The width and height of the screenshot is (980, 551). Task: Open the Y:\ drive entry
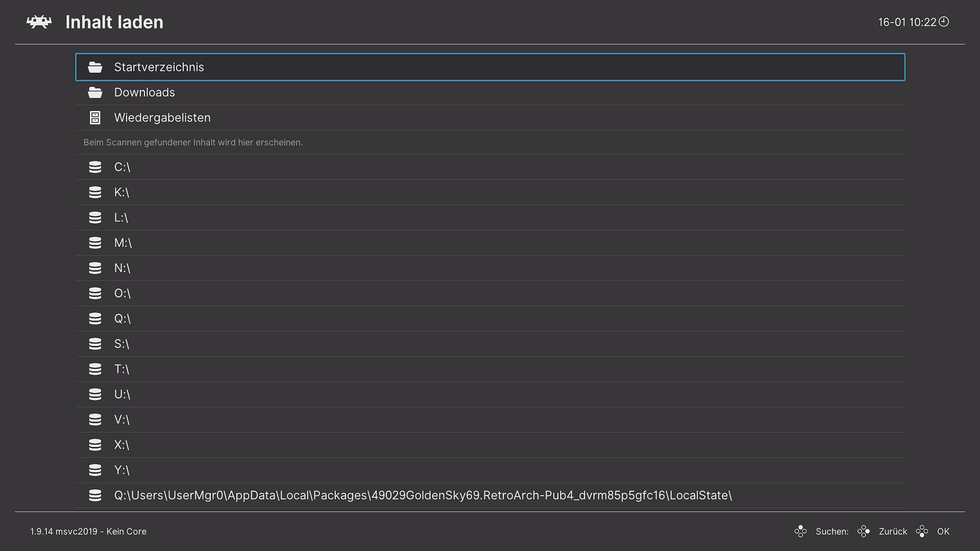pos(121,470)
